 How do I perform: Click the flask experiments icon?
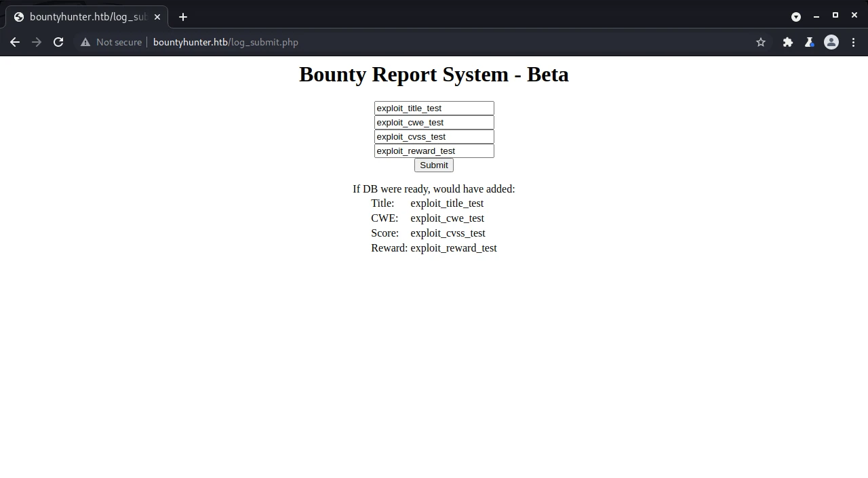[x=809, y=42]
